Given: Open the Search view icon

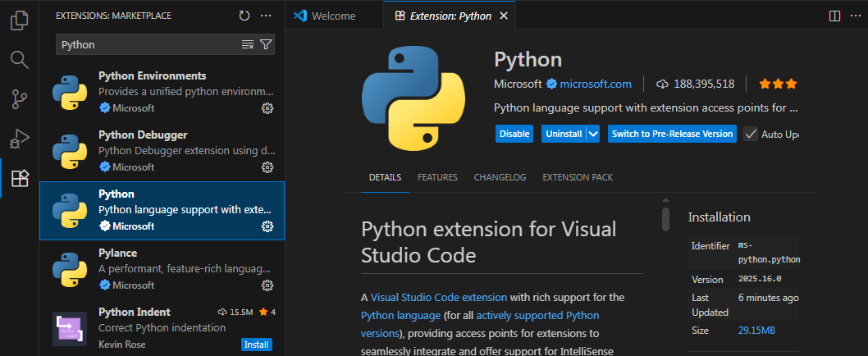Looking at the screenshot, I should tap(19, 59).
